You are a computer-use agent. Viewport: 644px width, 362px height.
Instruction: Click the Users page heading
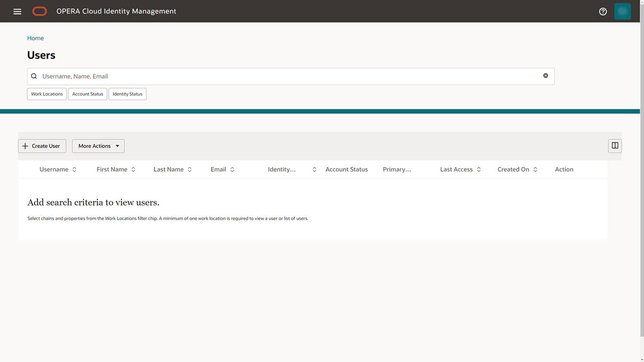(41, 55)
